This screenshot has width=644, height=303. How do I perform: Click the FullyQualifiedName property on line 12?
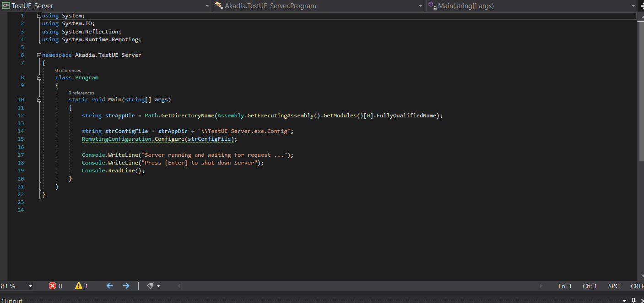(x=406, y=116)
